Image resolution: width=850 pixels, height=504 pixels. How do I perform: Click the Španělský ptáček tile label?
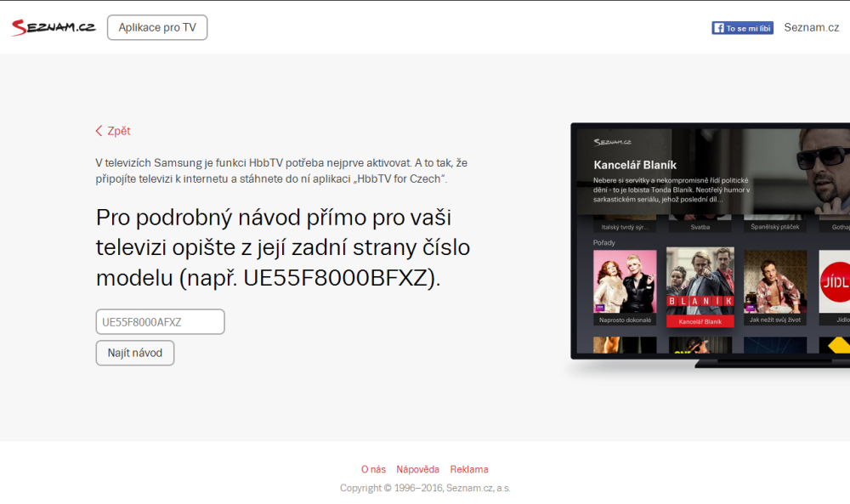[774, 227]
